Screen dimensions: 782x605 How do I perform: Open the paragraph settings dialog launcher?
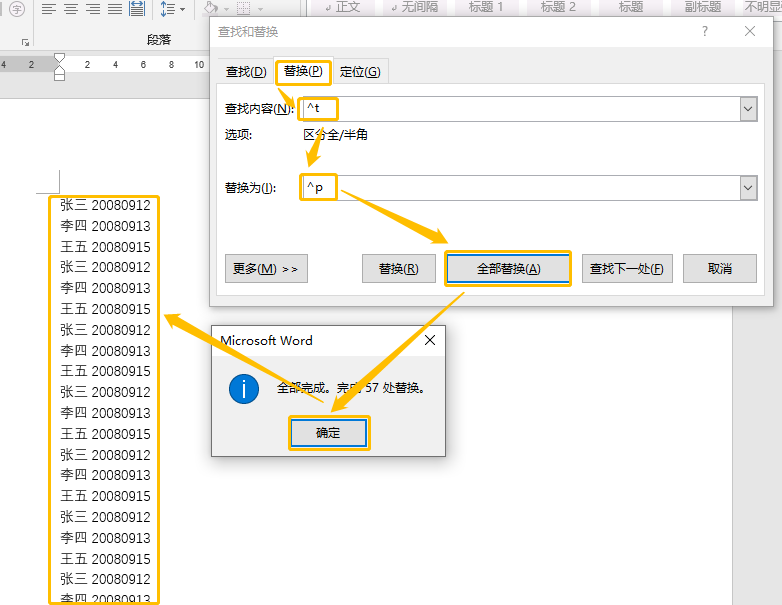tap(25, 43)
